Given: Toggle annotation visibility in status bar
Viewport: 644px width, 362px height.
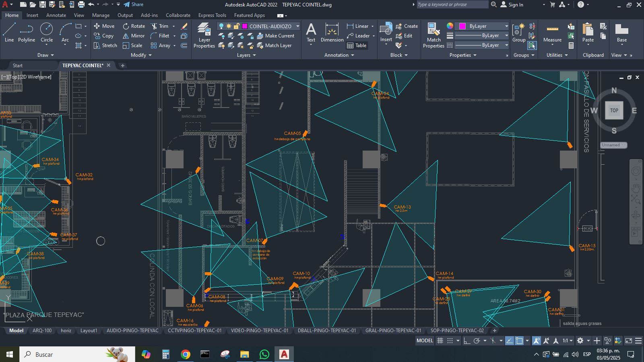Looking at the screenshot, I should point(536,341).
